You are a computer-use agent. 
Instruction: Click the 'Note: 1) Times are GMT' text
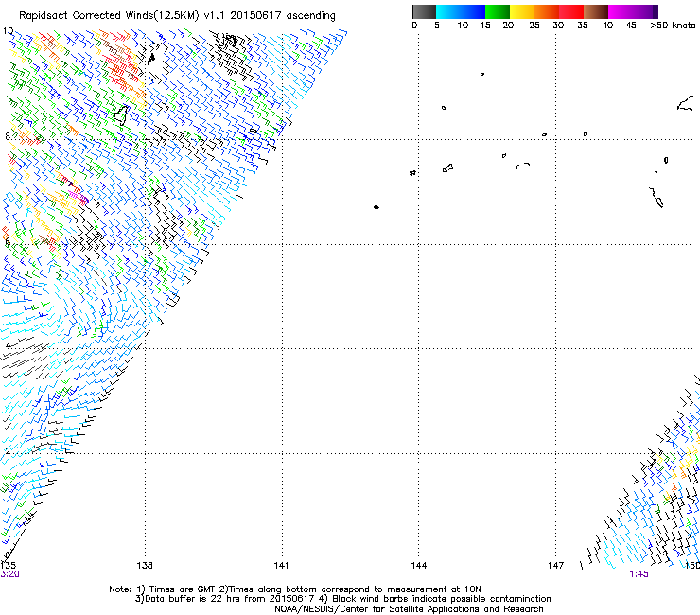[x=163, y=589]
